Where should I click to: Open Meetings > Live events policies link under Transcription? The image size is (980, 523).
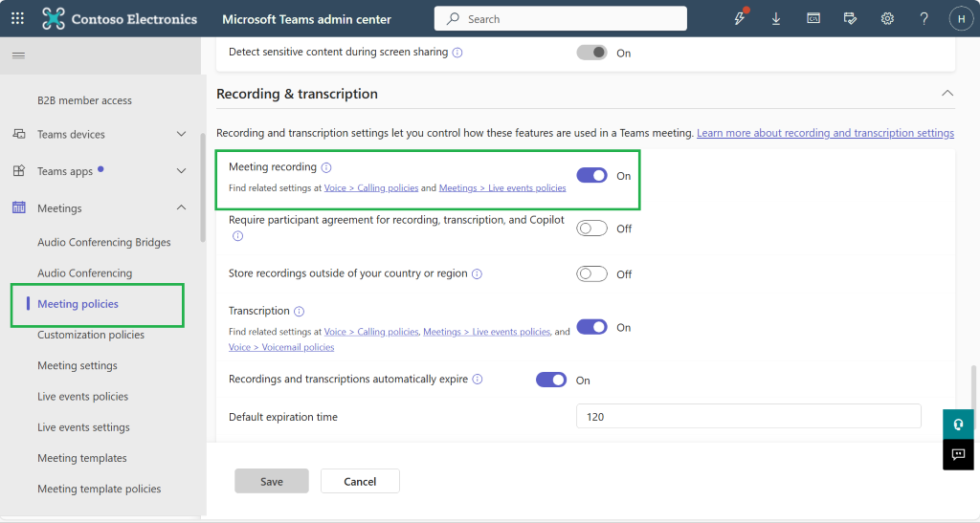point(487,332)
